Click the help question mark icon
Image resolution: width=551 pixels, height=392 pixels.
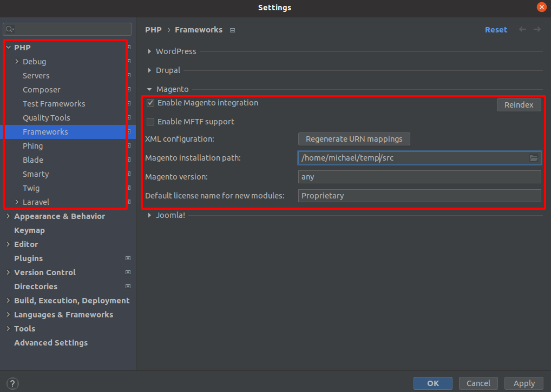[12, 383]
